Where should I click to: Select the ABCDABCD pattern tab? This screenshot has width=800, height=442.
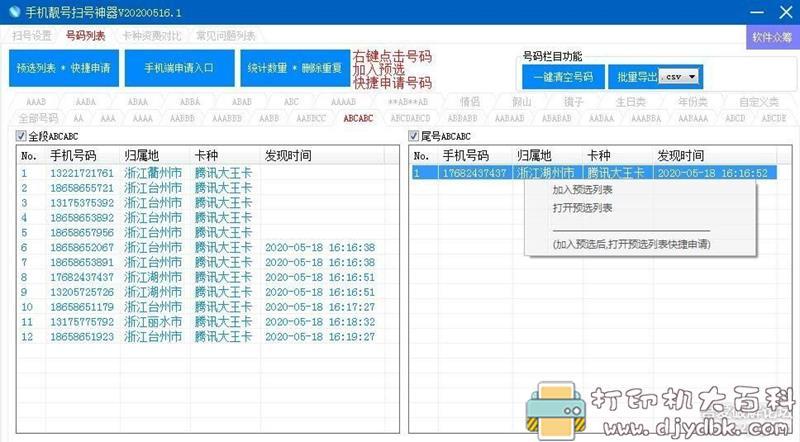coord(410,118)
